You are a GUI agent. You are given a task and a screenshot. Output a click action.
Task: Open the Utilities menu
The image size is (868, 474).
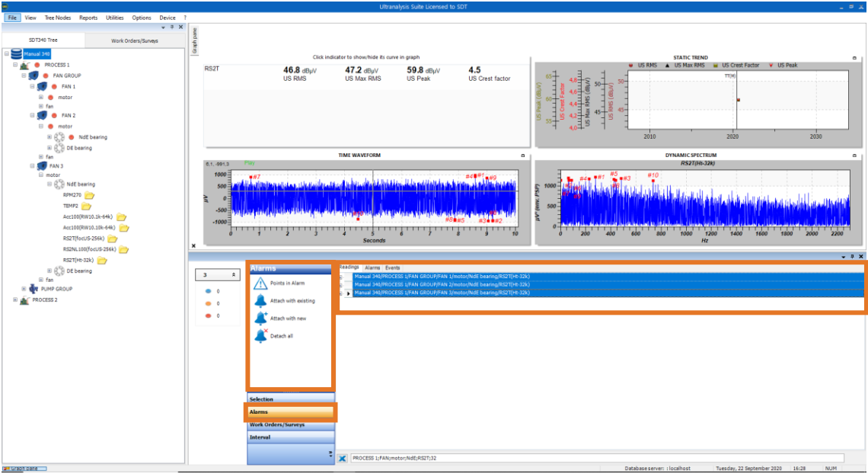[115, 17]
